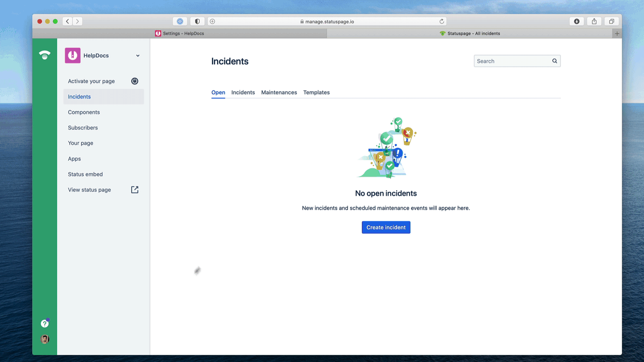Open View status page link
The image size is (644, 362).
click(x=103, y=189)
